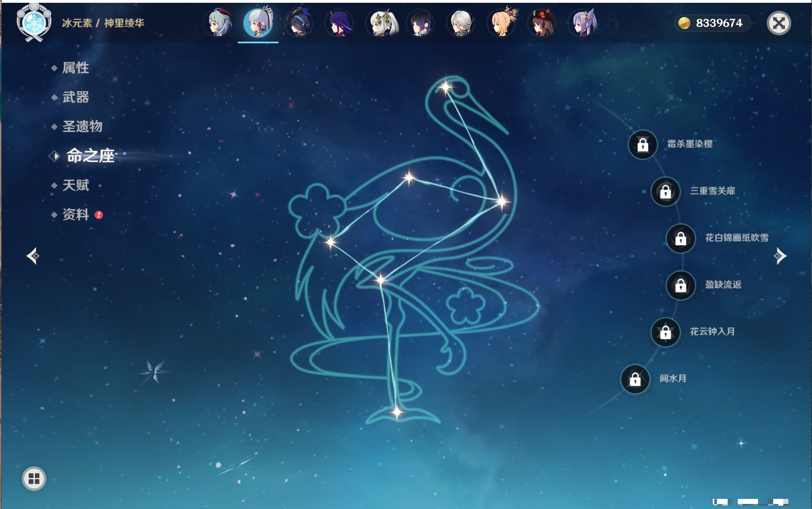Click the lock icon beside 盈缺流返

click(x=680, y=285)
